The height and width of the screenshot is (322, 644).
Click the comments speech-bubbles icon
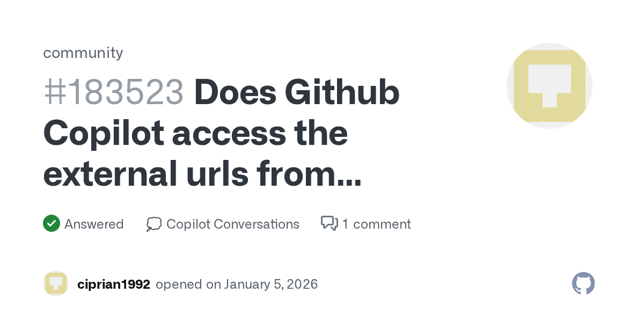pyautogui.click(x=329, y=223)
